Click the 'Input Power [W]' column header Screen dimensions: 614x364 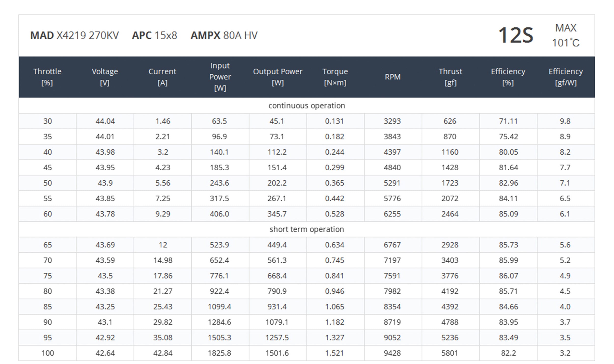click(x=220, y=77)
